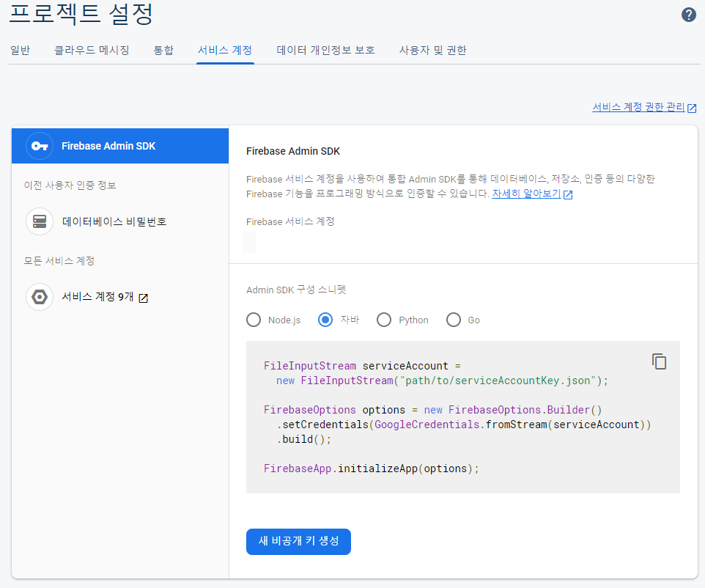705x588 pixels.
Task: Select the Python radio button
Action: coord(384,320)
